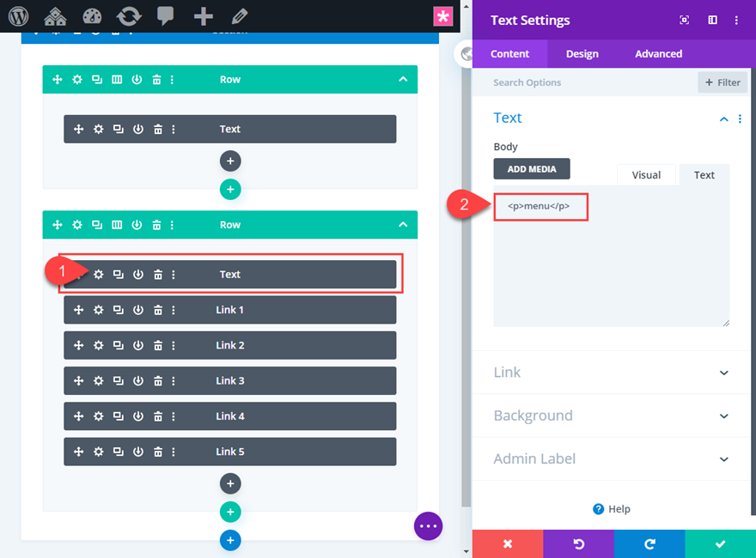Redo with blue redo button
Screen dimensions: 756x558
pos(649,544)
